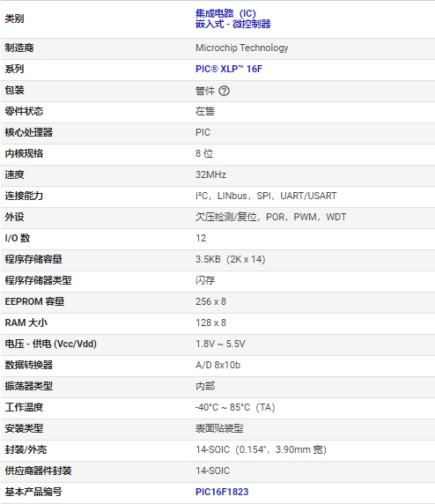Screen dimensions: 435x504
Task: Click the 128 x 8 RAM size value
Action: 210,322
